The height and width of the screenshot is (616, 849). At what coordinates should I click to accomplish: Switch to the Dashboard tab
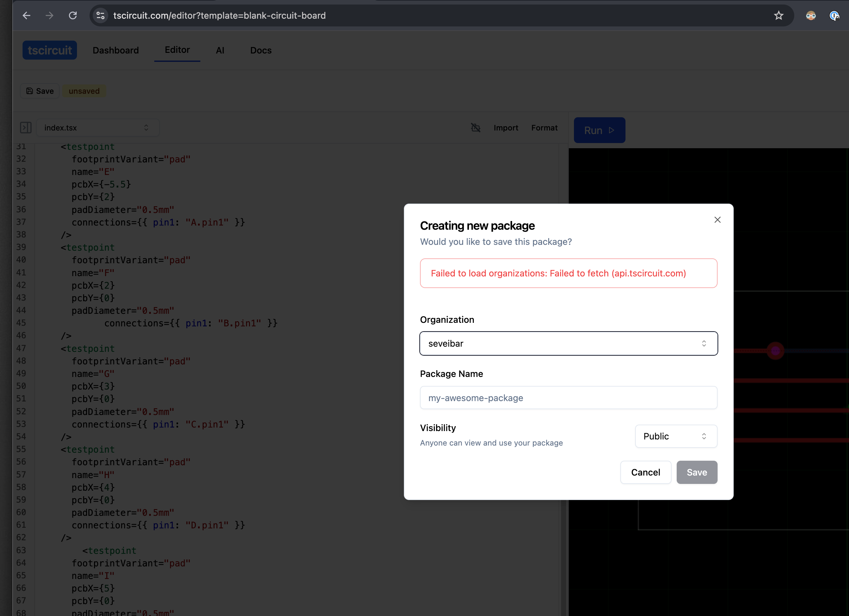[x=116, y=50]
